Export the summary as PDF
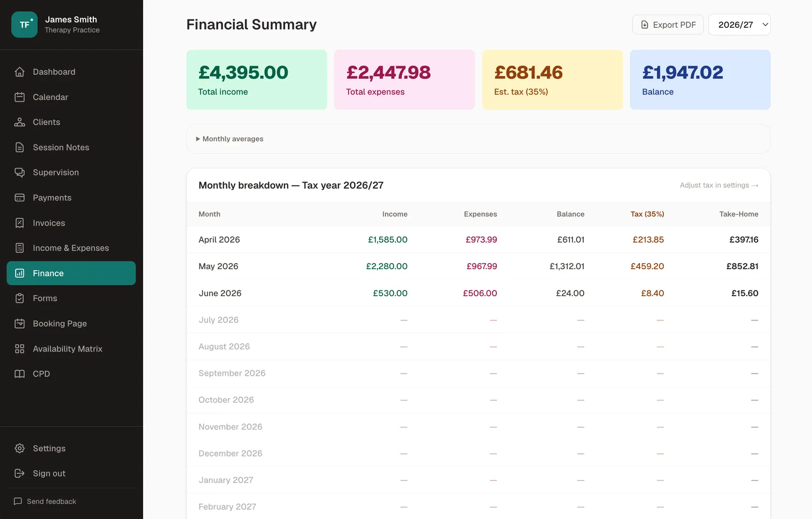Screen dimensions: 812x519 point(668,25)
